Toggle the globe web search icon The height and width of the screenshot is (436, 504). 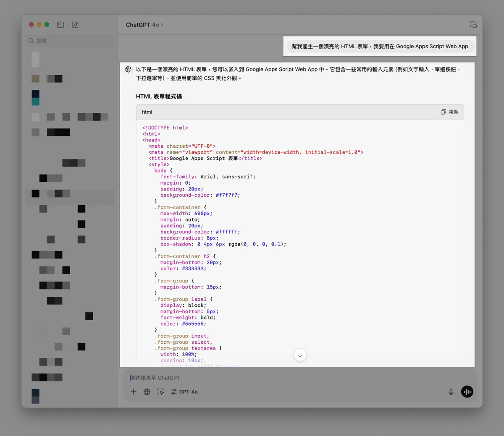[147, 392]
